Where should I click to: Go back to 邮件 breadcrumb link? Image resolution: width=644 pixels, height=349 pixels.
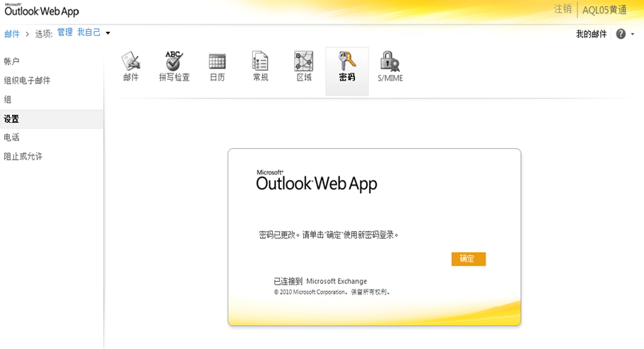12,34
